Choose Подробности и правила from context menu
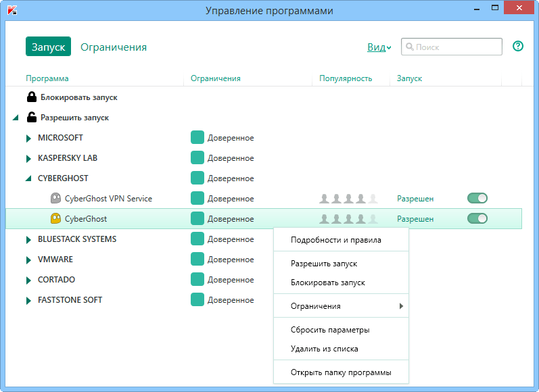 click(x=341, y=240)
